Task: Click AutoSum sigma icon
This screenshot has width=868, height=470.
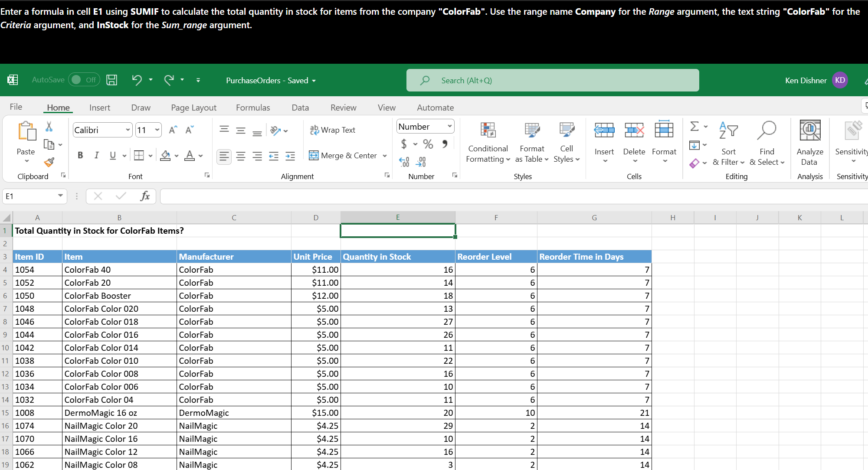Action: tap(694, 127)
